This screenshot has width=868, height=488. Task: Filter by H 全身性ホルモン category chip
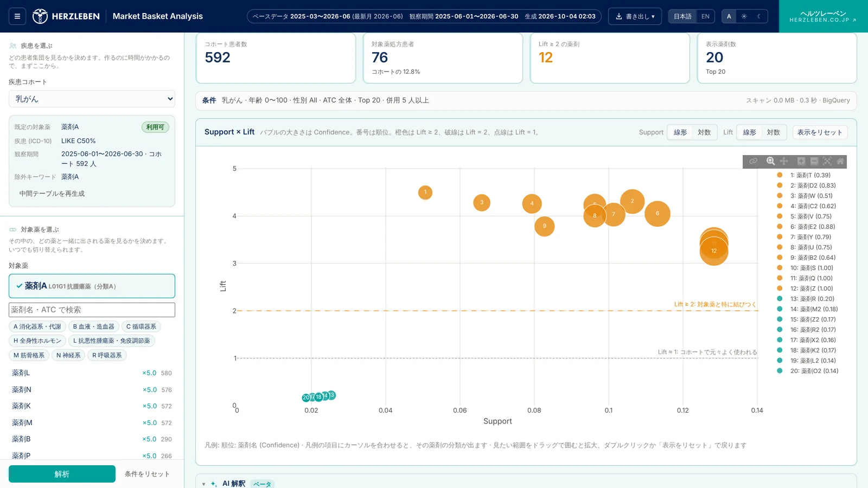[37, 341]
